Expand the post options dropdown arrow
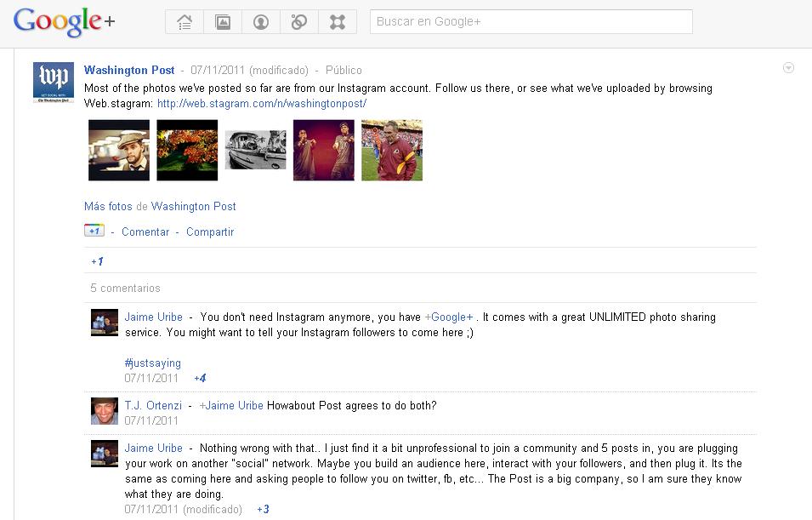This screenshot has height=520, width=812. (x=788, y=68)
